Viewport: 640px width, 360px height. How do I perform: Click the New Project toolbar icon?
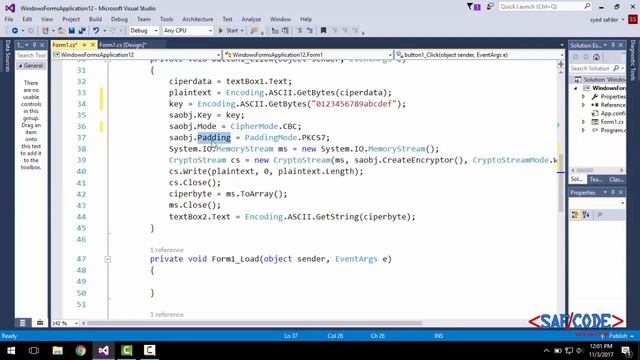pos(45,31)
